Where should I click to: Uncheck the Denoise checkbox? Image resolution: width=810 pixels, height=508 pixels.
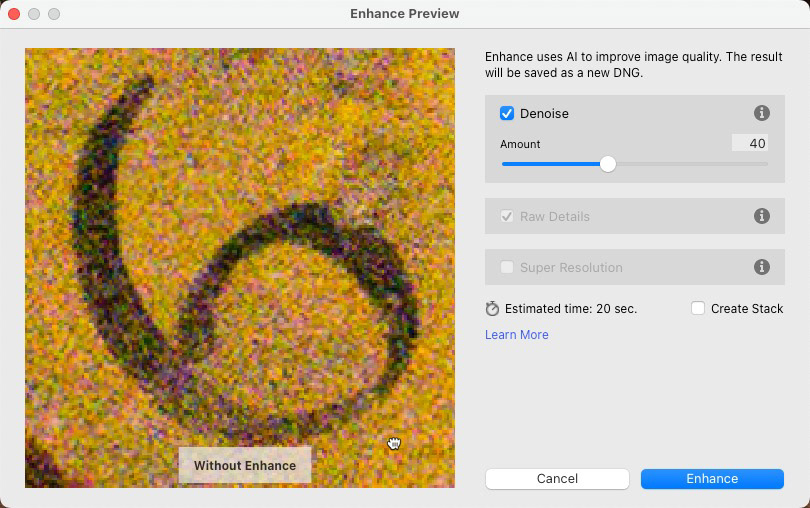tap(507, 113)
